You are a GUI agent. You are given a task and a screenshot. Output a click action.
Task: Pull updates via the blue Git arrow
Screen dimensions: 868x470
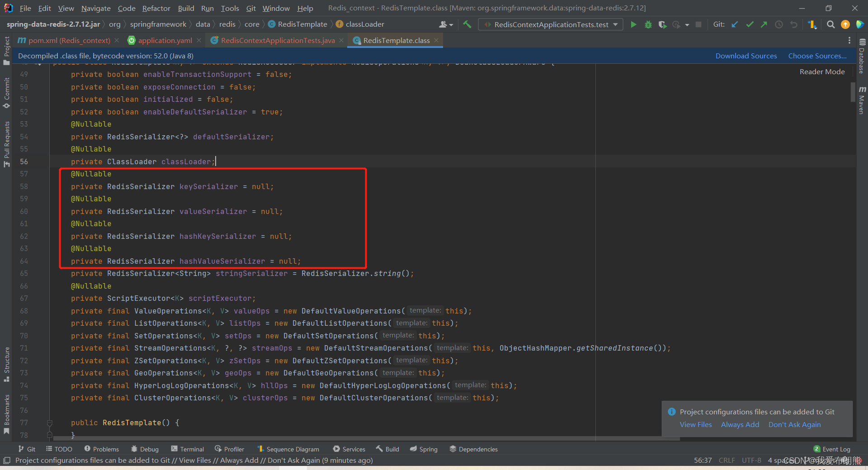pos(734,24)
